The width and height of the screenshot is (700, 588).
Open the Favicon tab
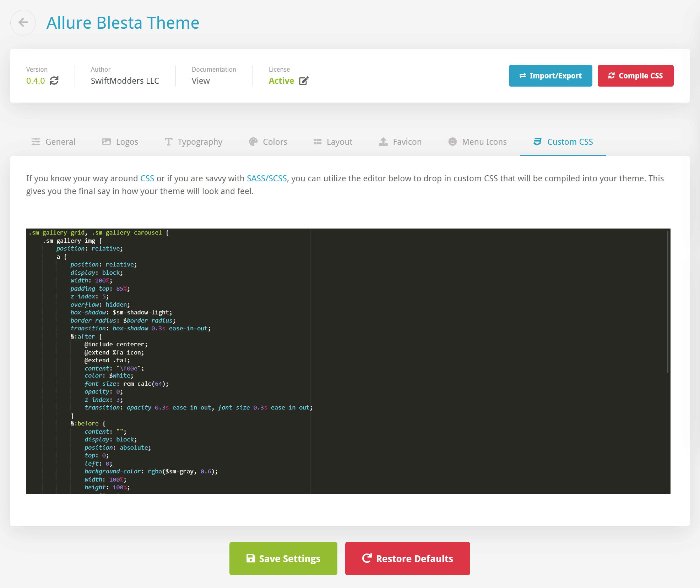click(x=400, y=142)
